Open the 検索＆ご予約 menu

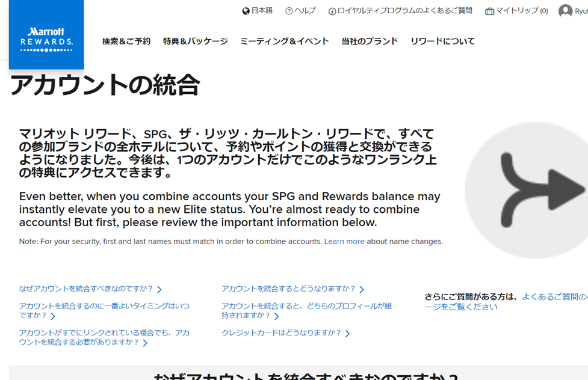click(126, 41)
